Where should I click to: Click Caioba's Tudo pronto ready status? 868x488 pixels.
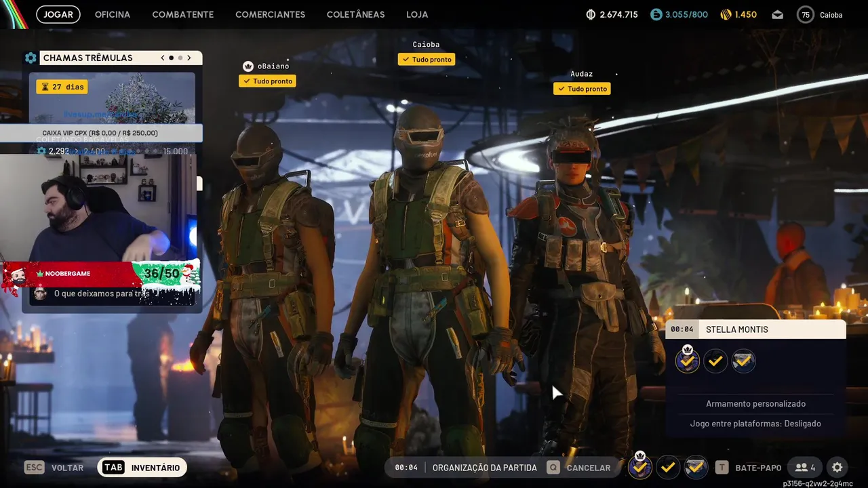coord(427,60)
